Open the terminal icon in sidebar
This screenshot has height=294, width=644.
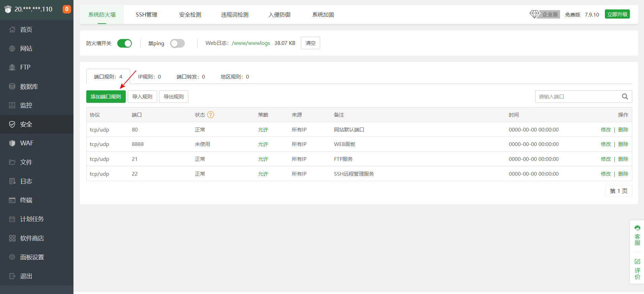pos(12,200)
